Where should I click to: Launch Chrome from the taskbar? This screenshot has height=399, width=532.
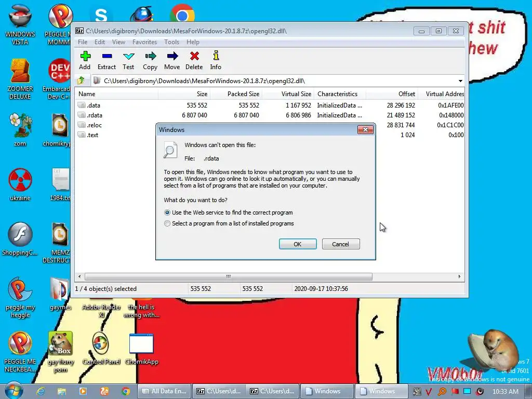click(126, 391)
